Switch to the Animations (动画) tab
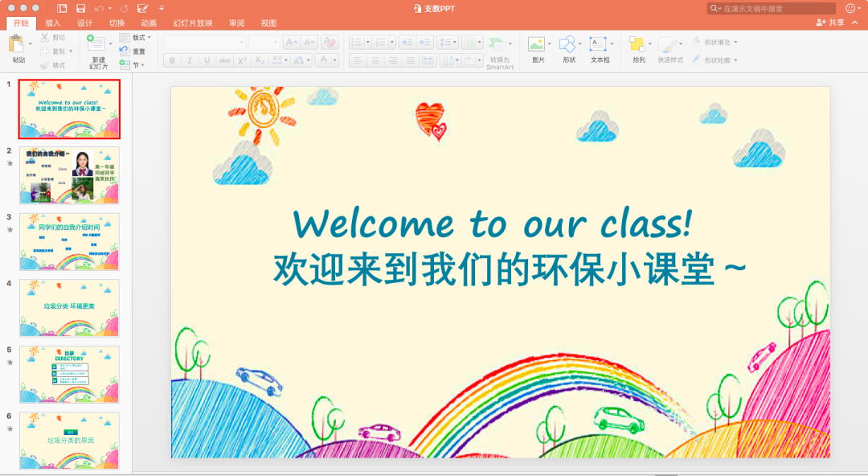 (149, 23)
